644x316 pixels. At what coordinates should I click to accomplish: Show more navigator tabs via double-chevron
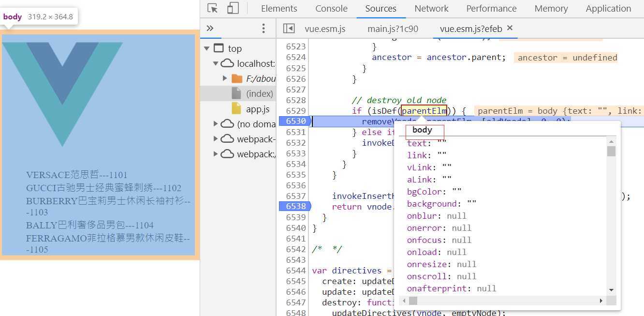click(x=210, y=28)
